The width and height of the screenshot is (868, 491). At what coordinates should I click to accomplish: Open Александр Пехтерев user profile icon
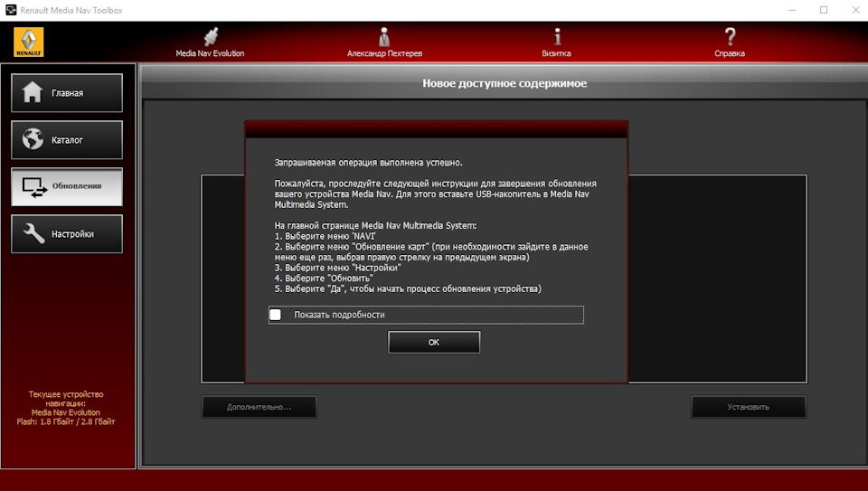coord(384,36)
